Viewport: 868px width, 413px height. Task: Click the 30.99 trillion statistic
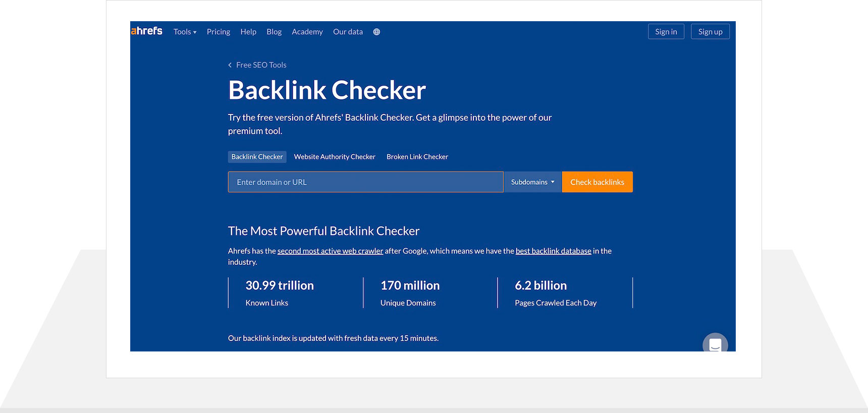click(x=280, y=285)
